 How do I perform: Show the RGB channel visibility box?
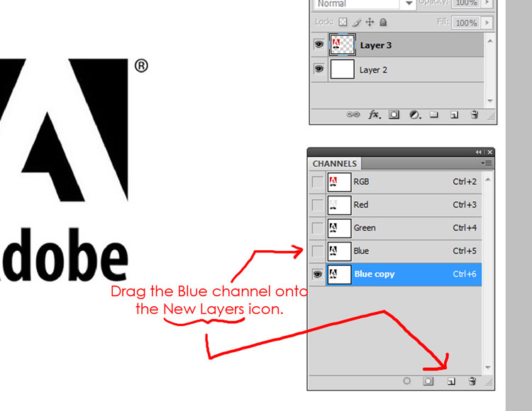[318, 182]
